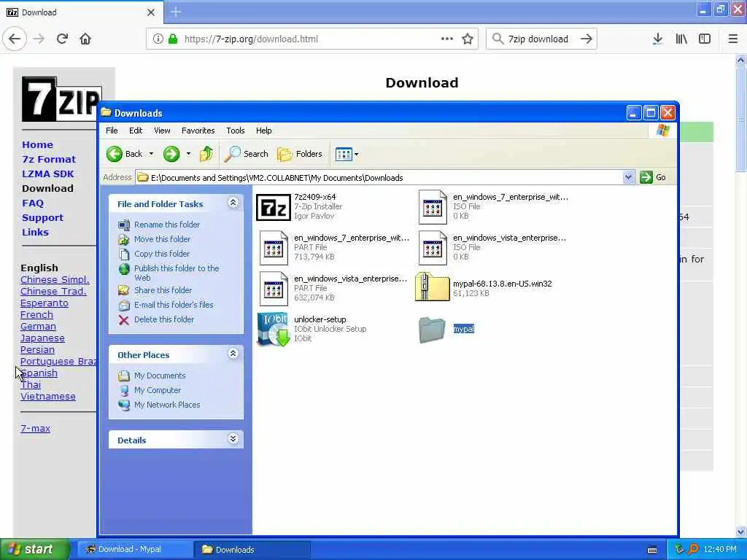Open Back button history dropdown arrow
The image size is (747, 560).
coord(151,154)
